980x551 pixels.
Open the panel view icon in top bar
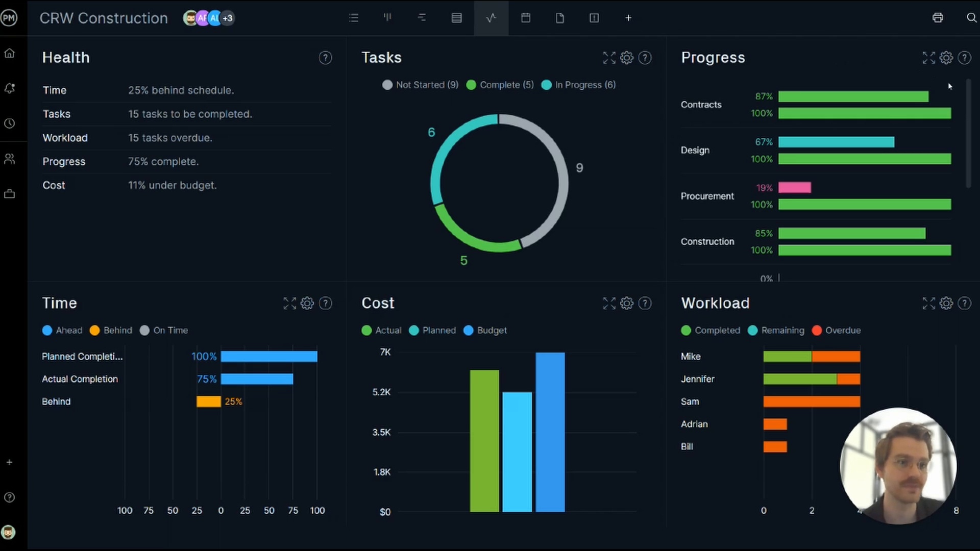click(594, 18)
